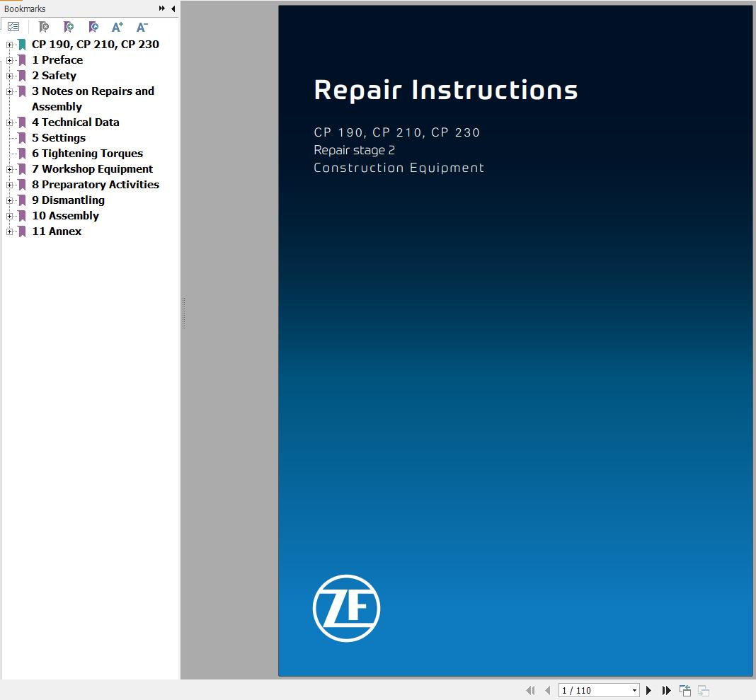The image size is (756, 700).
Task: Open the CP 190, CP 210, CP 230 bookmark
Action: pos(96,45)
